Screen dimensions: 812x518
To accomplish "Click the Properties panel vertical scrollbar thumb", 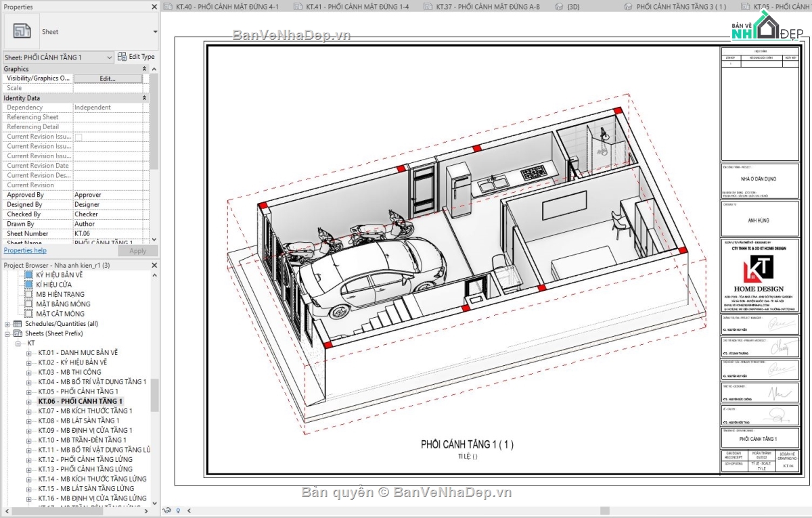I will pyautogui.click(x=154, y=121).
